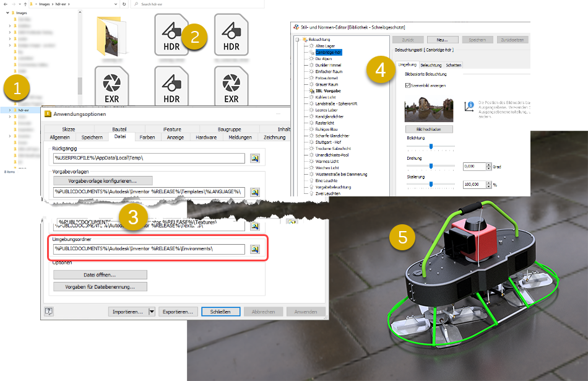Click browse icon for the Umgebungsordner path
This screenshot has width=588, height=381.
[255, 249]
